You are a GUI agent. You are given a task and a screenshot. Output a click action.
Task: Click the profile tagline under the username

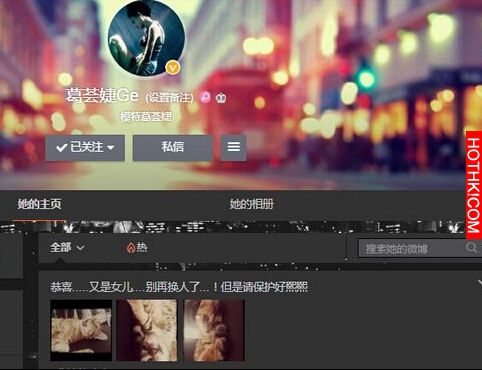[146, 117]
